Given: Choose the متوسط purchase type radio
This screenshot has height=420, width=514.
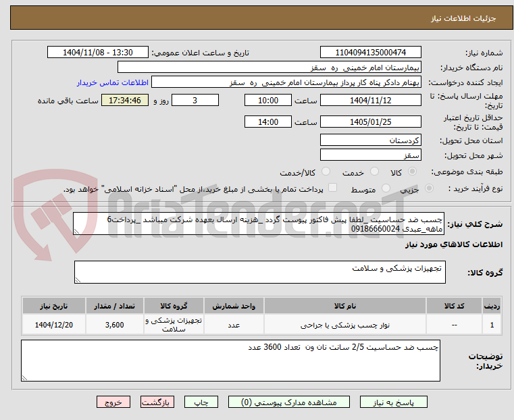Looking at the screenshot, I should [386, 188].
